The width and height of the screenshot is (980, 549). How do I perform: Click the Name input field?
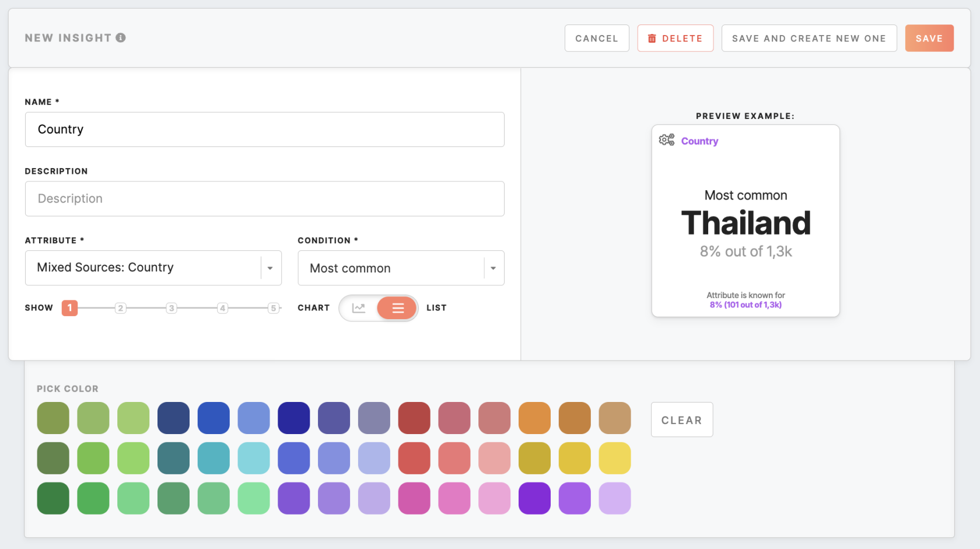(265, 130)
